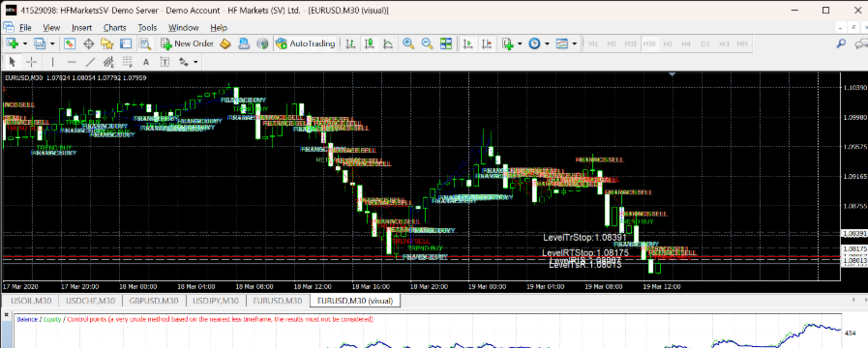This screenshot has width=868, height=348.
Task: Zoom out on the chart
Action: (427, 43)
